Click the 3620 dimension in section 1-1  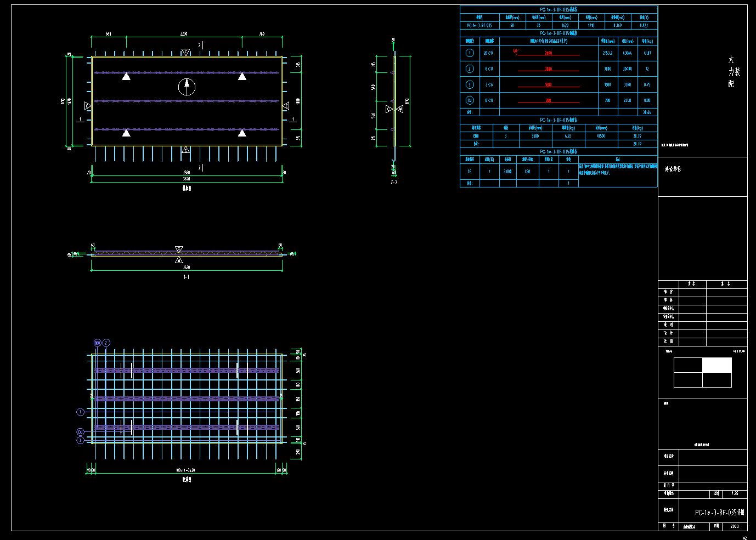(187, 268)
